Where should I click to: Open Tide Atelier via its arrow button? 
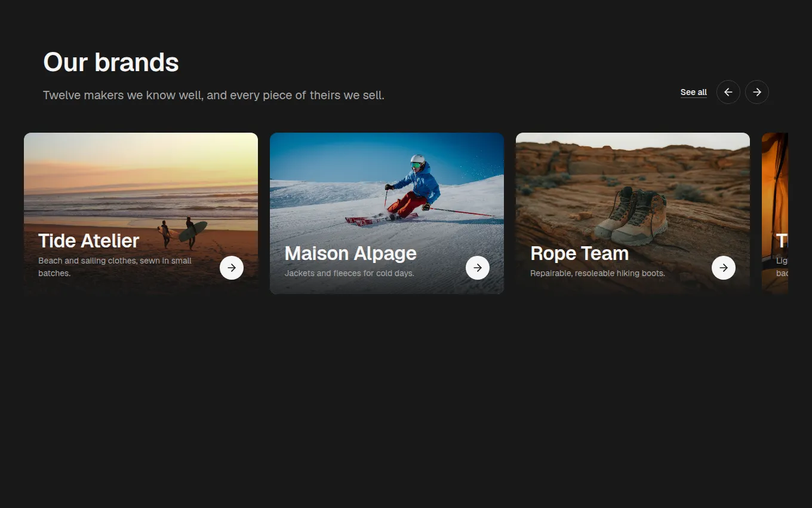[232, 268]
